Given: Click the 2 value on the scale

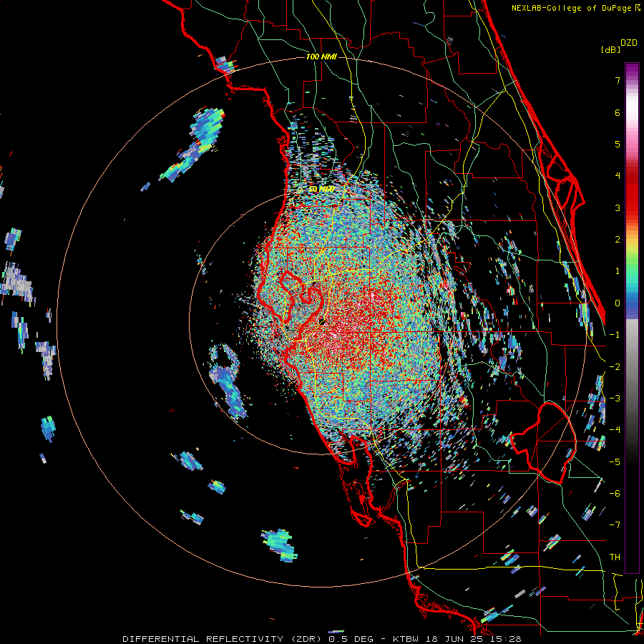Looking at the screenshot, I should (x=618, y=240).
